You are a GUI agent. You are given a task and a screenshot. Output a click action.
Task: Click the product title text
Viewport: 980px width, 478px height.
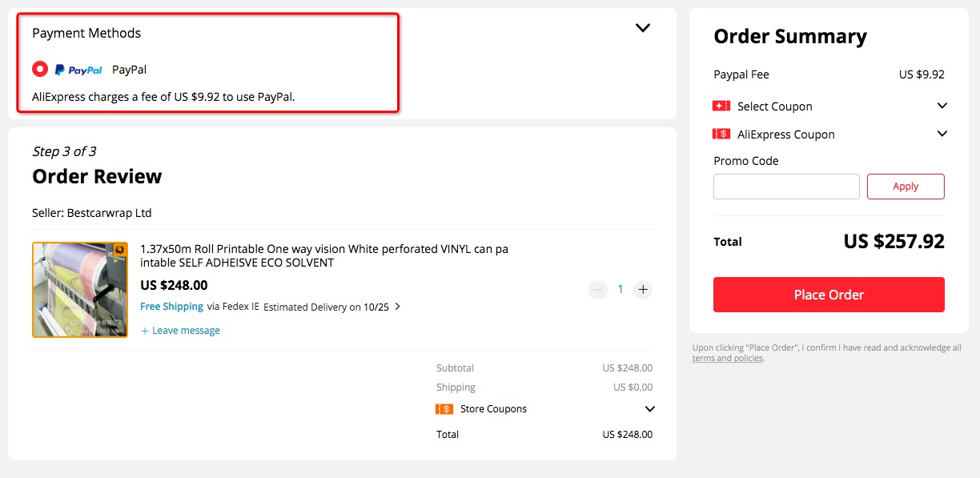pos(323,255)
